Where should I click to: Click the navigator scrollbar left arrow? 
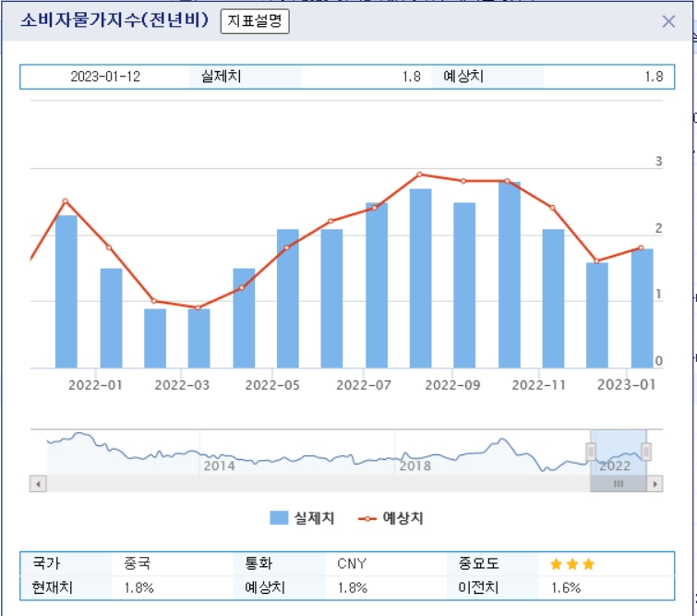point(38,483)
